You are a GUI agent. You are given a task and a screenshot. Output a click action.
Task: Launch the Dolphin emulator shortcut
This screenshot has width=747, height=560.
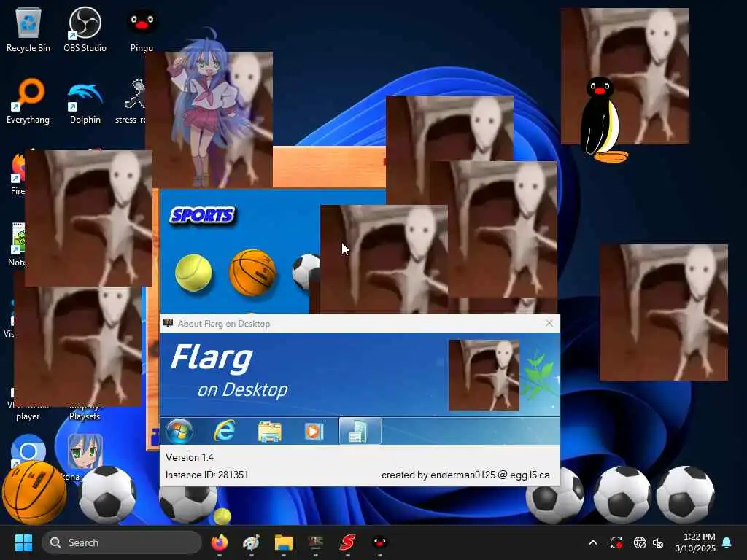[x=85, y=101]
